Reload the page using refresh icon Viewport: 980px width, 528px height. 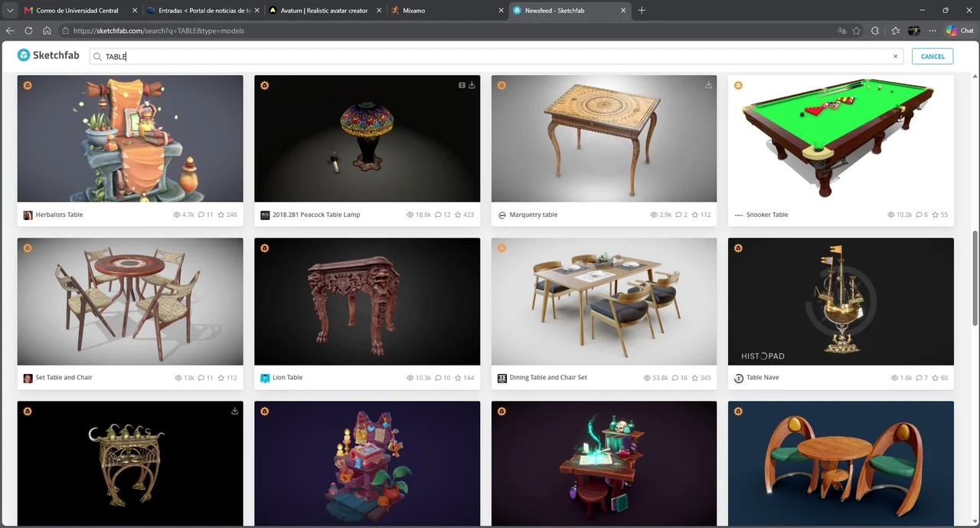click(x=28, y=31)
